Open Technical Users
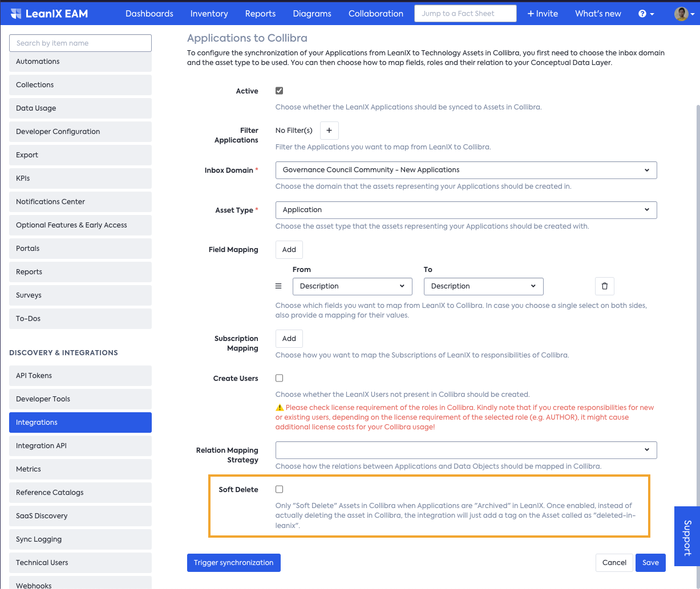Image resolution: width=700 pixels, height=589 pixels. point(80,563)
